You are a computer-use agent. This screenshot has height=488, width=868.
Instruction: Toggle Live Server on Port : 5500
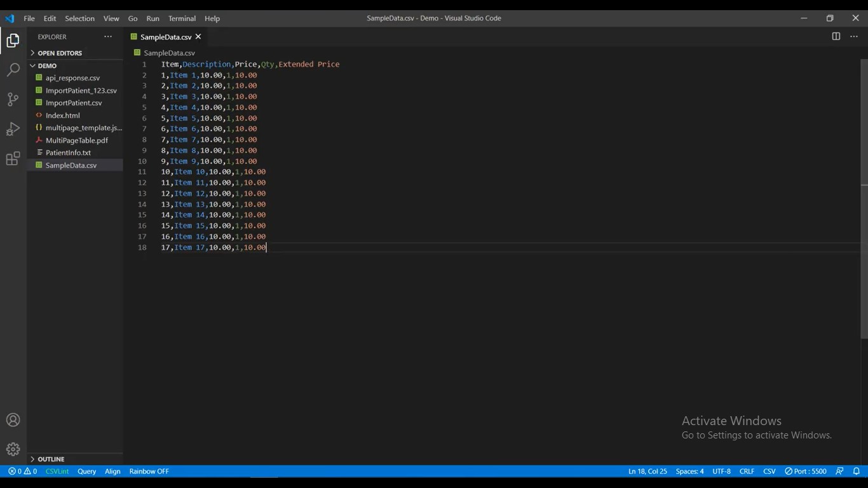(x=806, y=471)
